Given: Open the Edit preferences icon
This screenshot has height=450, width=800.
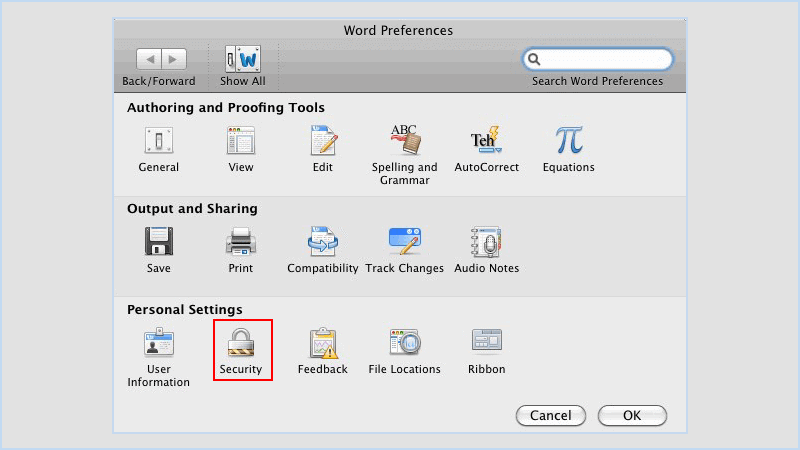Looking at the screenshot, I should [323, 140].
